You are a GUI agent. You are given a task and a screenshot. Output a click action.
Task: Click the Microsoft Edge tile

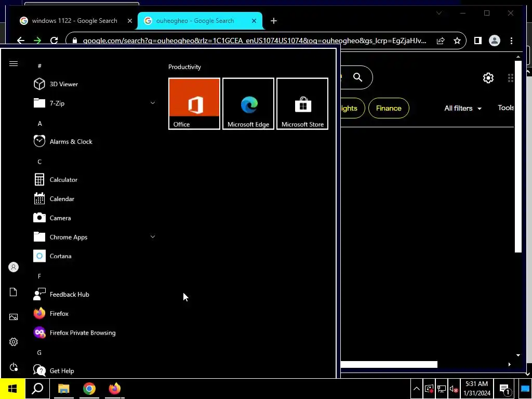pyautogui.click(x=248, y=104)
